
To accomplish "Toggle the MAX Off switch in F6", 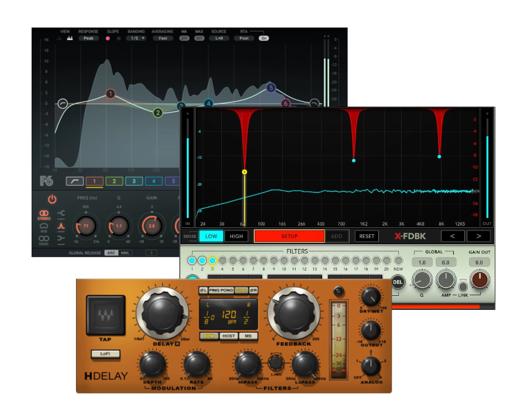I will [x=199, y=38].
